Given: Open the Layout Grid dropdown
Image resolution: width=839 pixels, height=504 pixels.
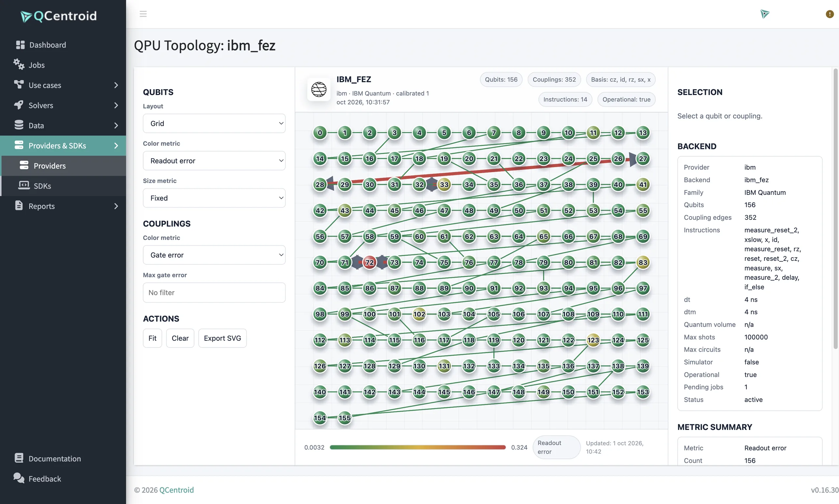Looking at the screenshot, I should tap(214, 123).
